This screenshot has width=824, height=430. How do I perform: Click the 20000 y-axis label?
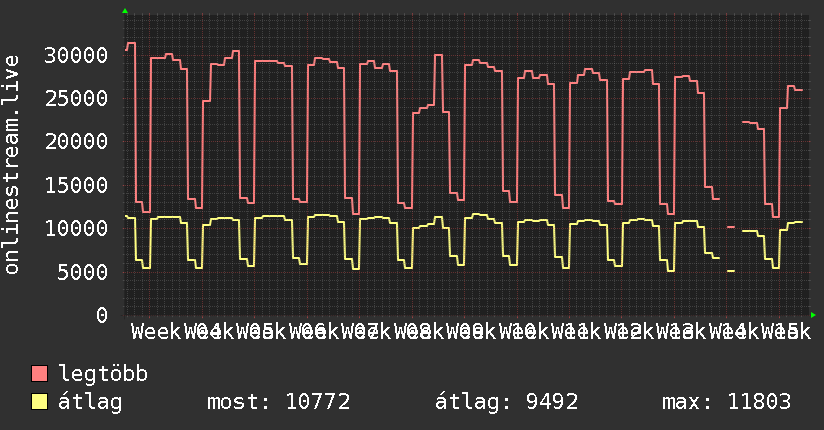point(76,141)
